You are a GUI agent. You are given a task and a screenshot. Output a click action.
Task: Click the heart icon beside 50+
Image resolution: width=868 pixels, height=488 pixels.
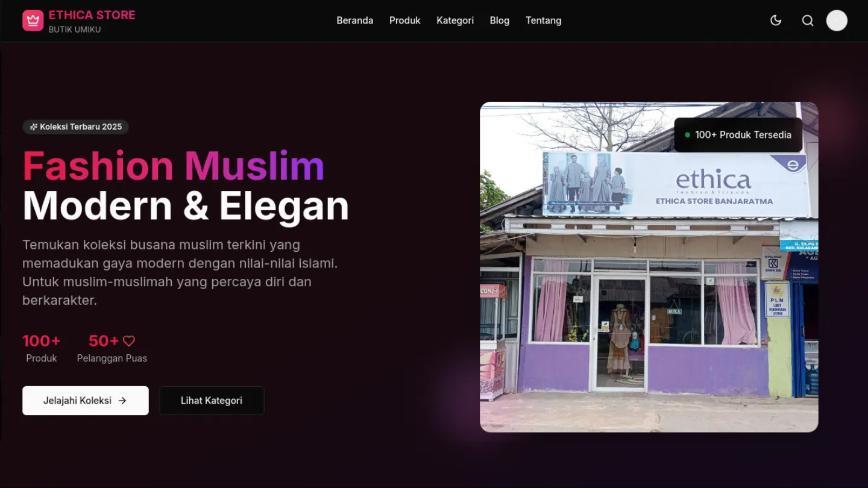[x=129, y=341]
